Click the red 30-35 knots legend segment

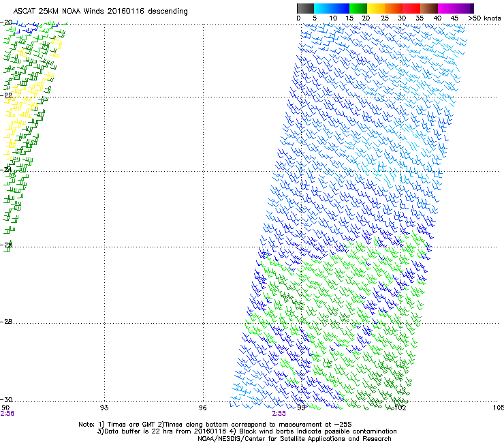point(411,8)
